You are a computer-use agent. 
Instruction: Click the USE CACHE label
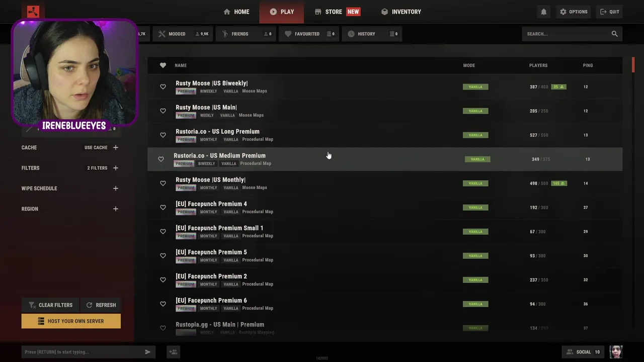click(96, 148)
